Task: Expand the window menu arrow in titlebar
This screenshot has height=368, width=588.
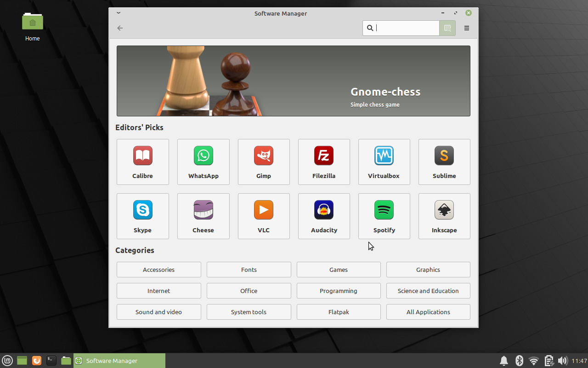Action: 119,13
